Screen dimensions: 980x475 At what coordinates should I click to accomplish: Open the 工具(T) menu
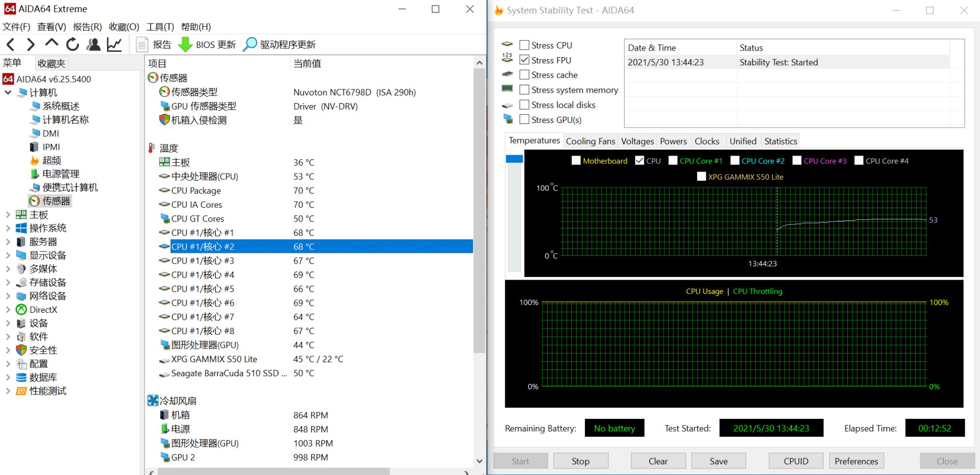pos(160,27)
